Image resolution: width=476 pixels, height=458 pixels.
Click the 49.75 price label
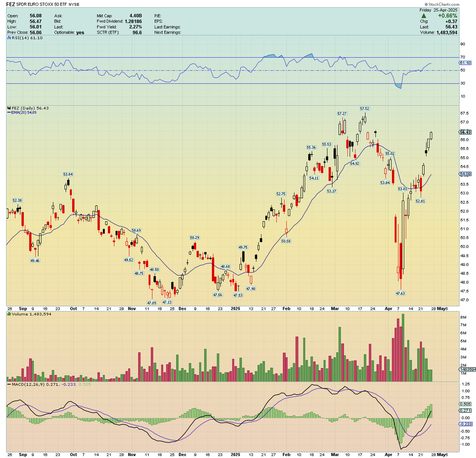243,247
